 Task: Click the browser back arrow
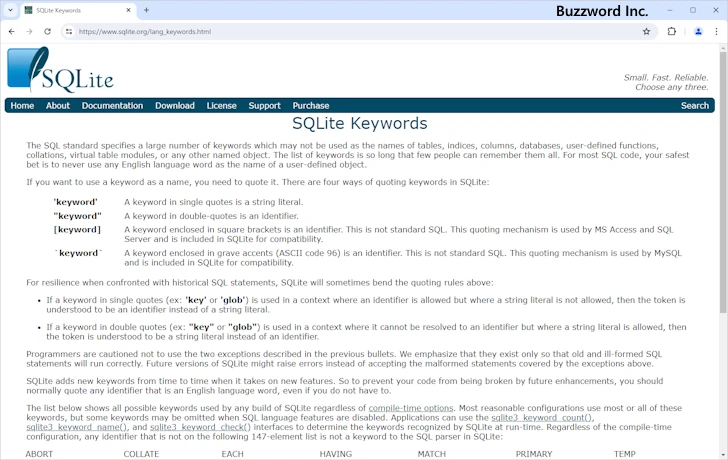11,31
